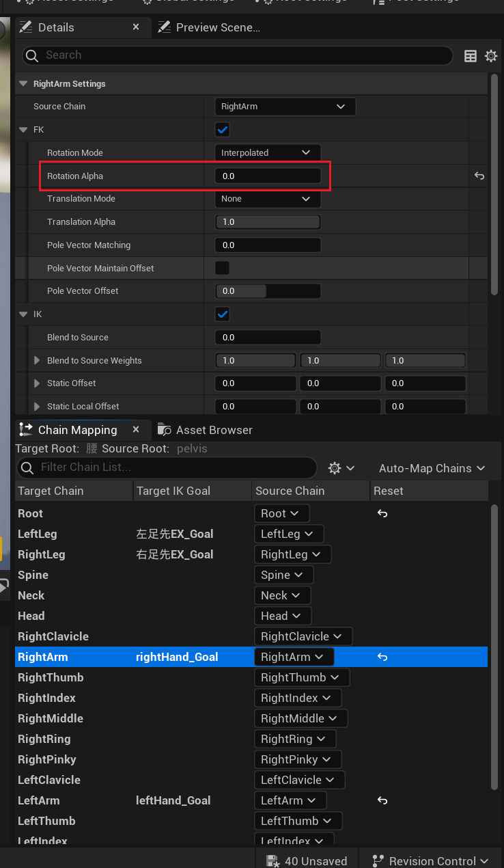The height and width of the screenshot is (868, 504).
Task: Click the magnifier icon in the Search field
Action: click(x=32, y=56)
